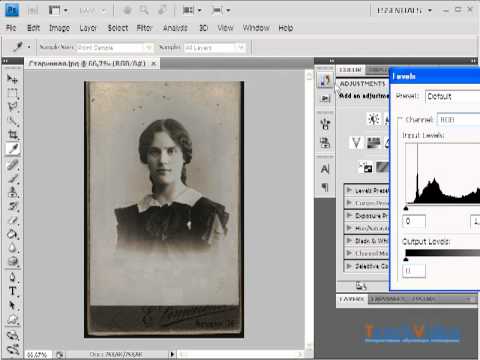This screenshot has height=360, width=480.
Task: Click the status bar zoom percentage field
Action: coord(37,354)
